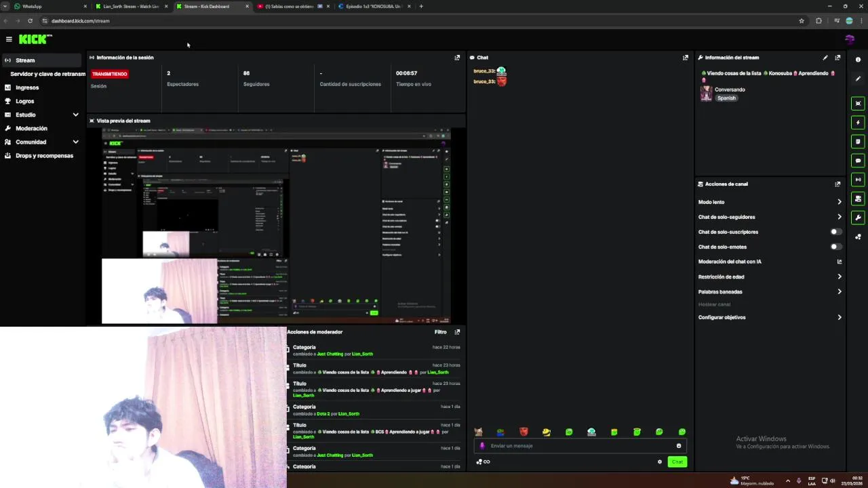Open Drops y recompensas in the sidebar
The height and width of the screenshot is (488, 868).
(x=43, y=156)
